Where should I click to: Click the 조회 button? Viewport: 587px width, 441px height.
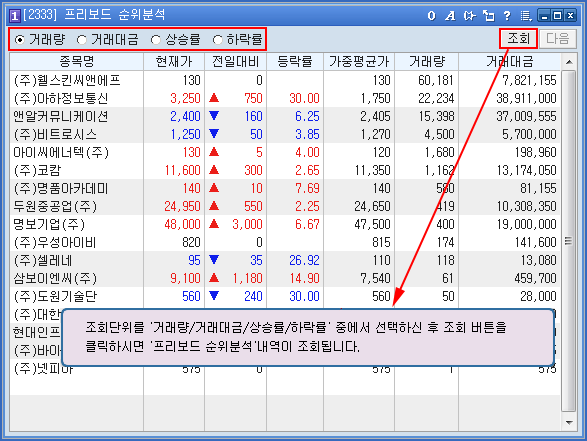[518, 39]
